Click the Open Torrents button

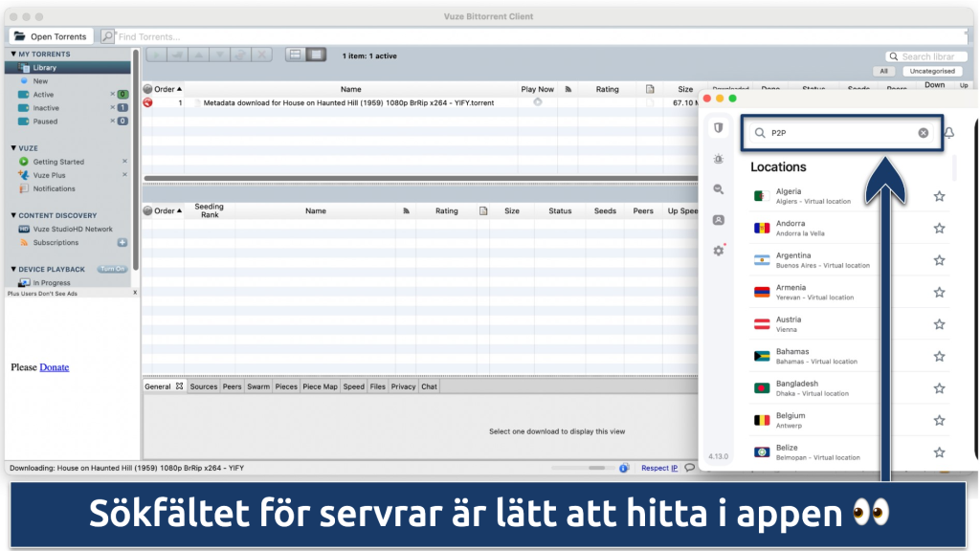pyautogui.click(x=50, y=36)
